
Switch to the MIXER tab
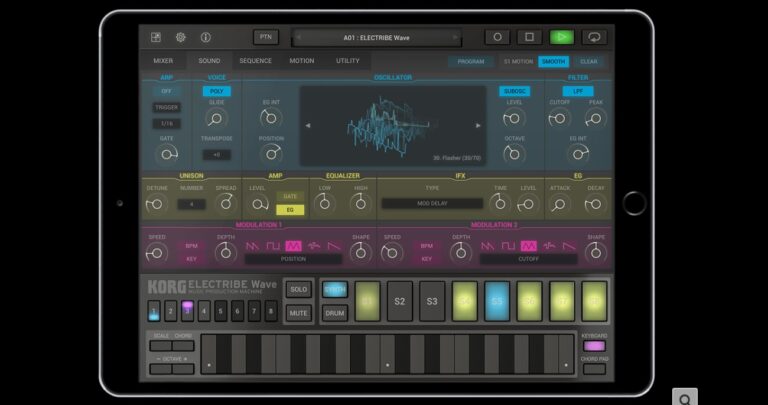pos(163,61)
